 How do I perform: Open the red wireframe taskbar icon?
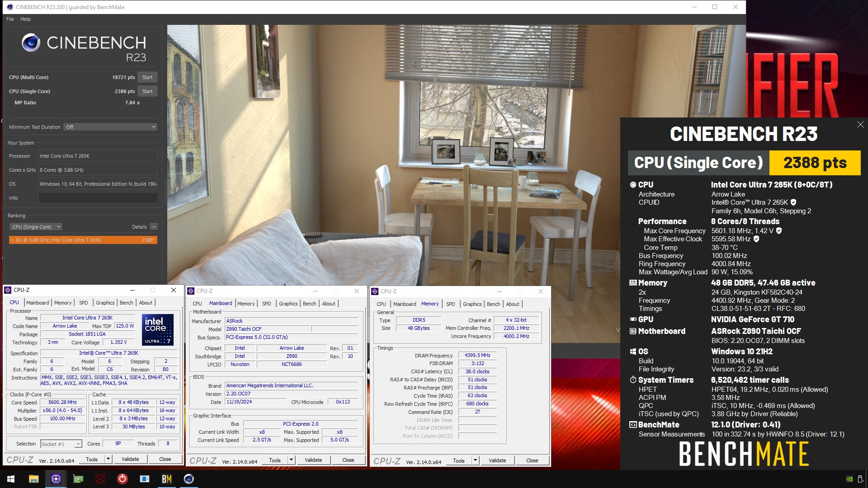(x=100, y=479)
